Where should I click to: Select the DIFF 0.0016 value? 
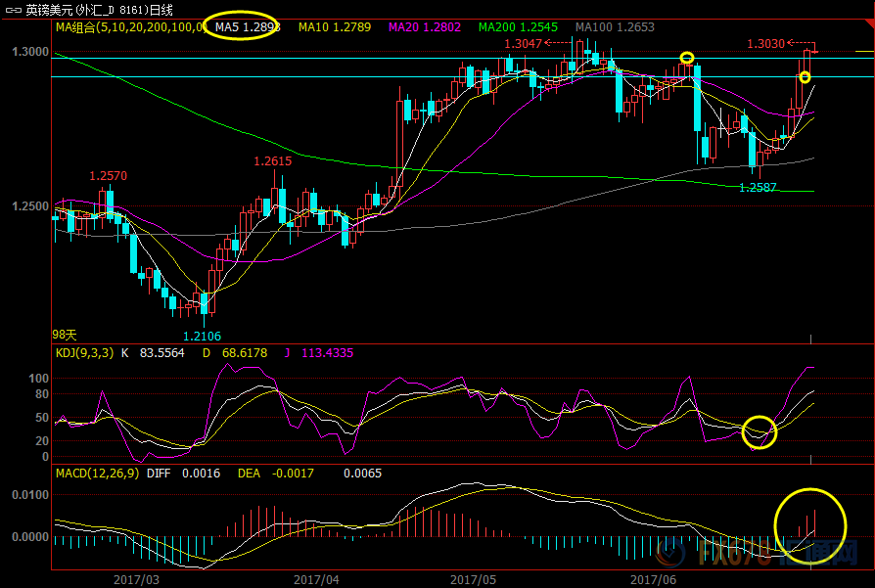pyautogui.click(x=183, y=474)
